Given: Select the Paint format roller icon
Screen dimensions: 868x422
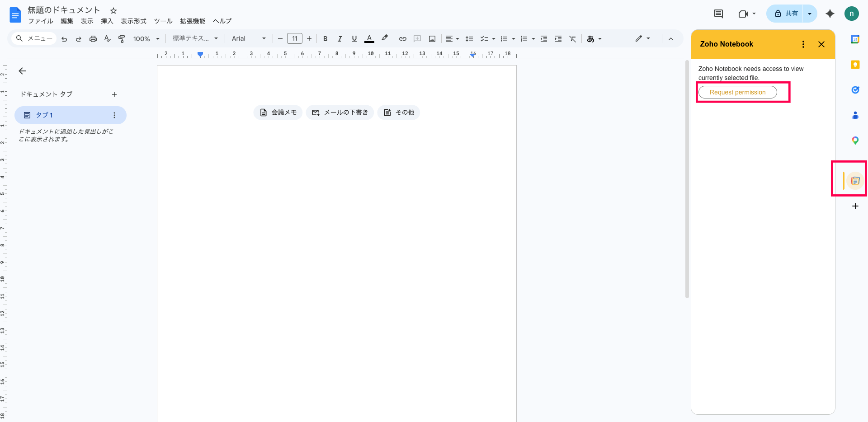Looking at the screenshot, I should tap(122, 39).
